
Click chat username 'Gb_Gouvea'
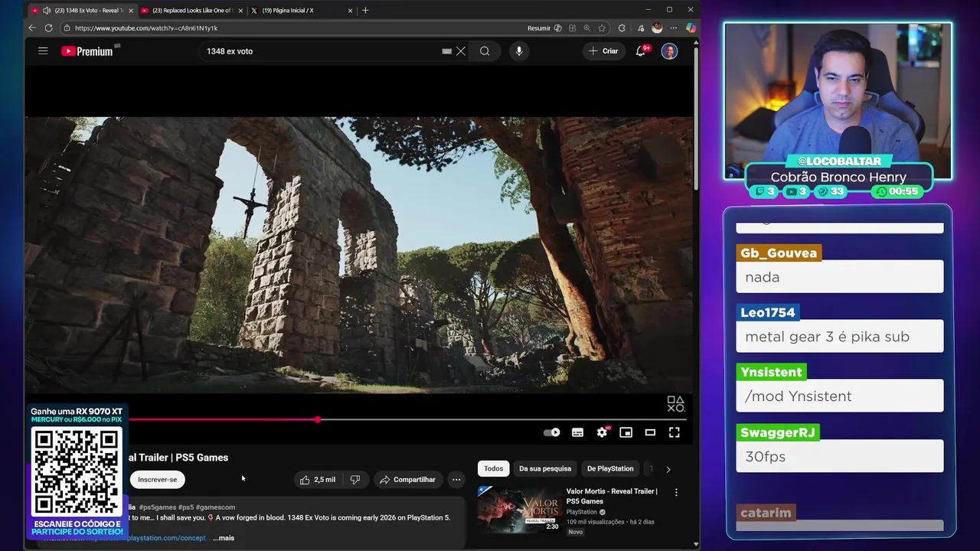tap(779, 253)
